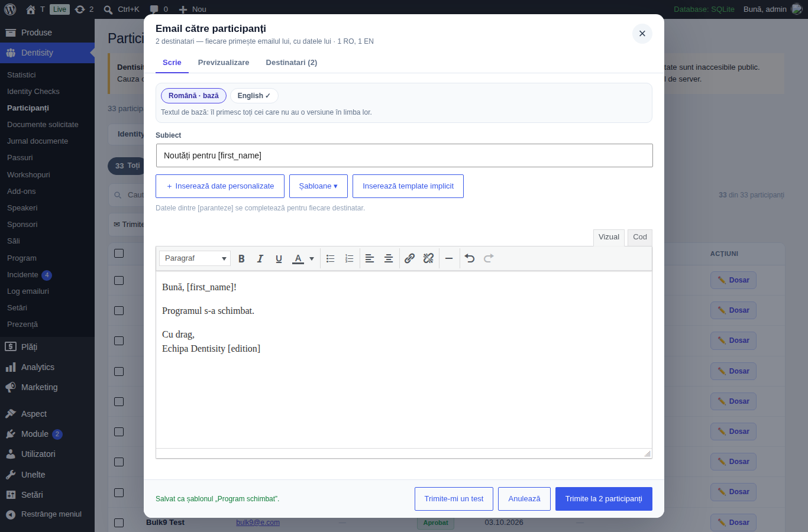This screenshot has width=808, height=532.
Task: Switch to the Destinatari (2) tab
Action: point(292,63)
